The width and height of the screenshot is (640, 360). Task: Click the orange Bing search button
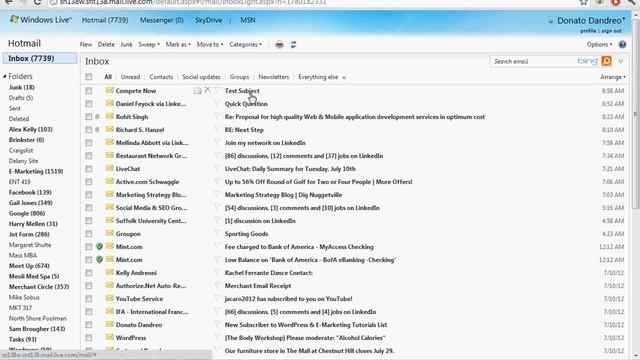pos(607,61)
